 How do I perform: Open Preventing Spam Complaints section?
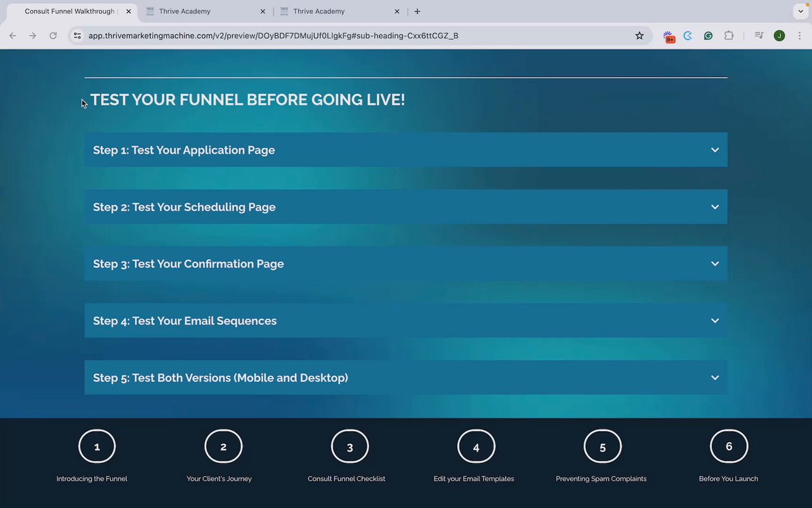tap(601, 479)
